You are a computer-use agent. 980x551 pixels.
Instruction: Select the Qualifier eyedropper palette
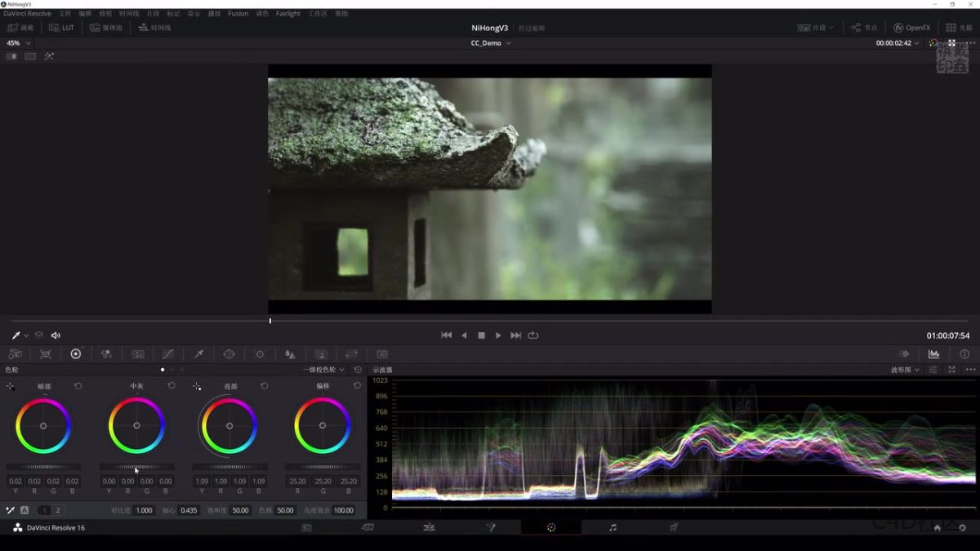point(198,354)
